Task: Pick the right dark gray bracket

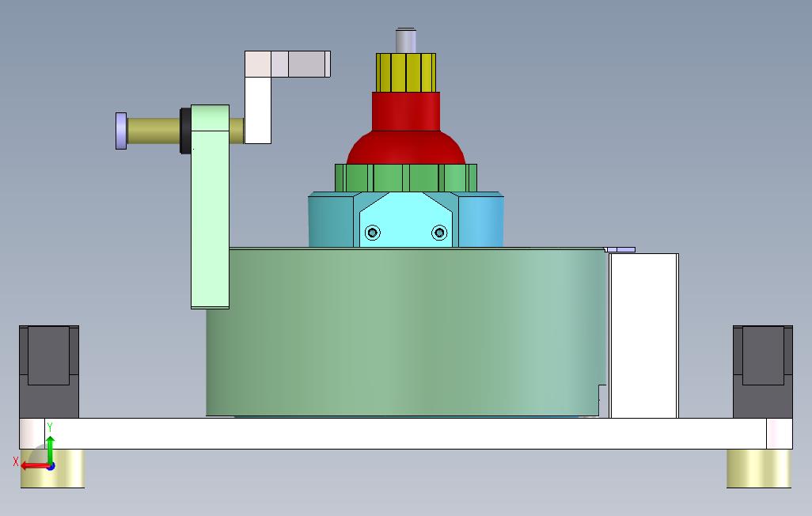Action: [763, 371]
